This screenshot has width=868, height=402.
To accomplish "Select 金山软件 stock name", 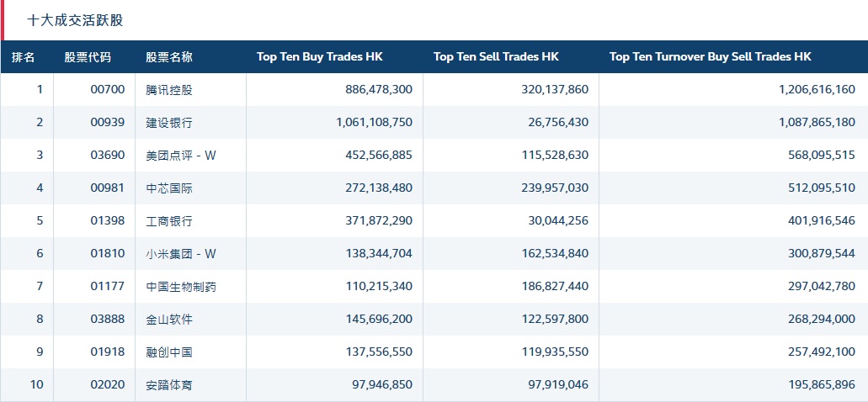I will tap(169, 320).
